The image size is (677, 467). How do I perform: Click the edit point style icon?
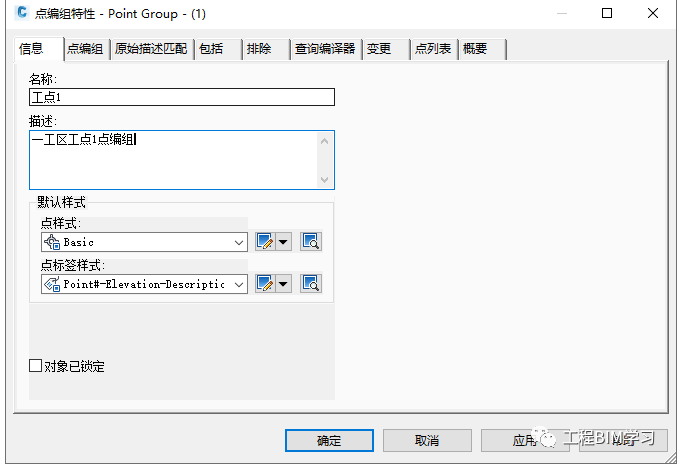[x=265, y=242]
